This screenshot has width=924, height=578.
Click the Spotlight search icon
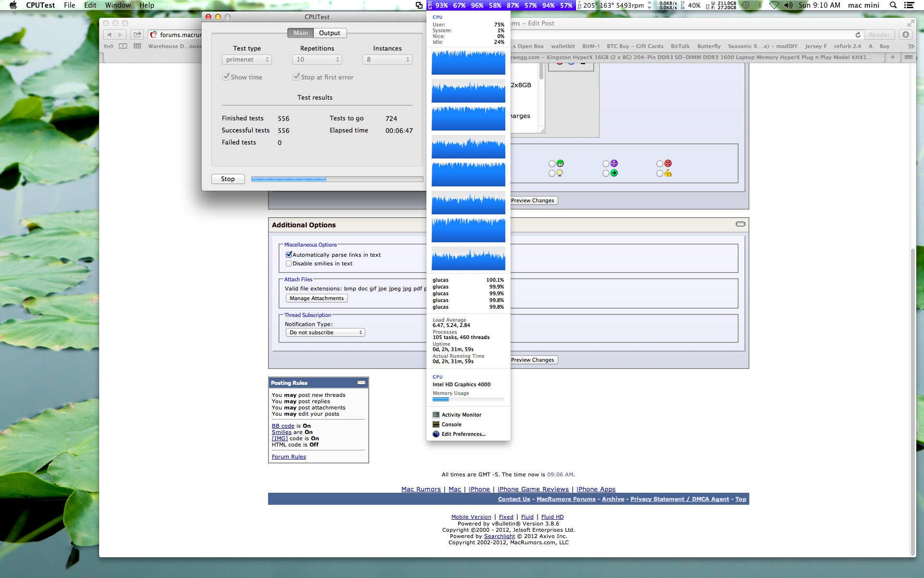pos(893,5)
